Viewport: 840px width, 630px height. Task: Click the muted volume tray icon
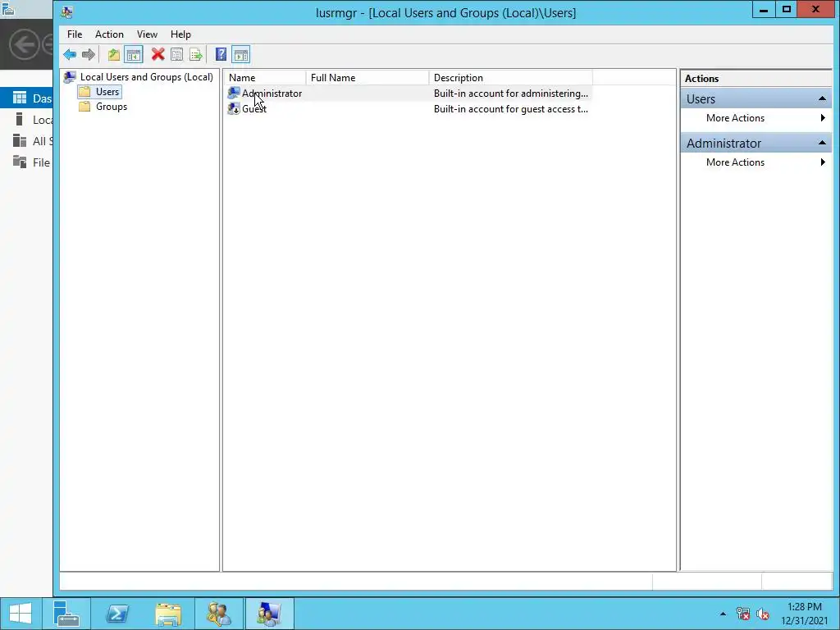(763, 614)
